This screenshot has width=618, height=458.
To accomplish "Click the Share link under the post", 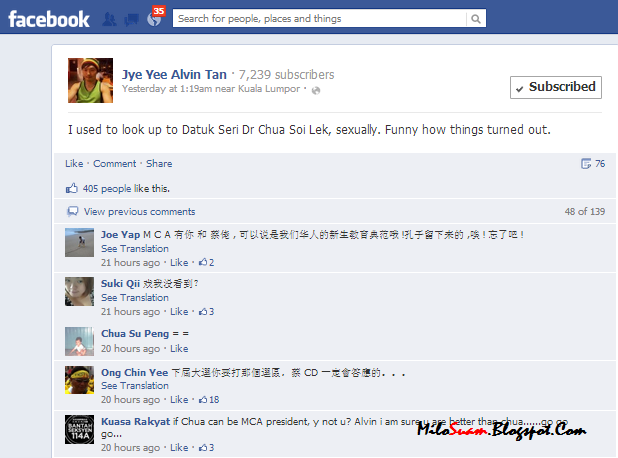I will pyautogui.click(x=159, y=164).
